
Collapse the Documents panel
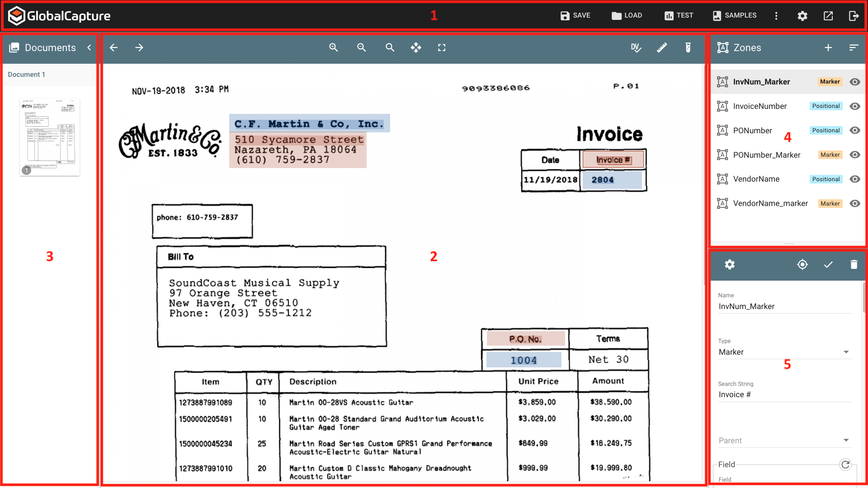(89, 47)
